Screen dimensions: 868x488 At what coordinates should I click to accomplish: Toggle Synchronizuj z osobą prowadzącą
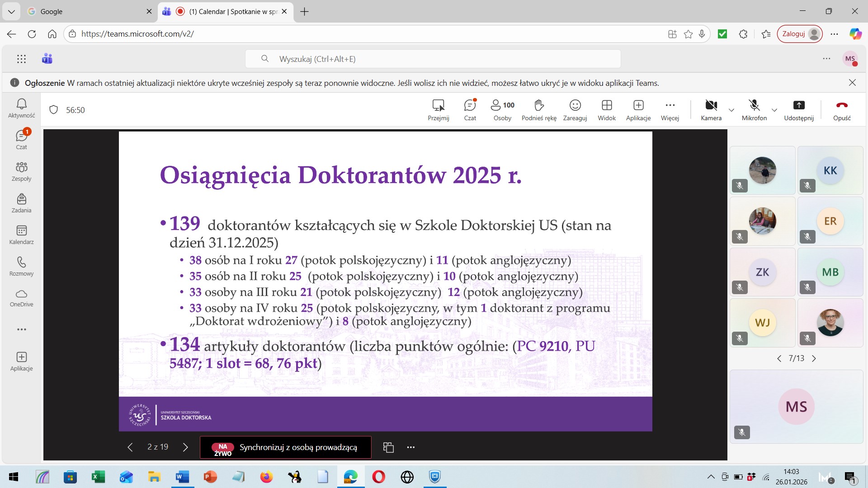point(286,447)
